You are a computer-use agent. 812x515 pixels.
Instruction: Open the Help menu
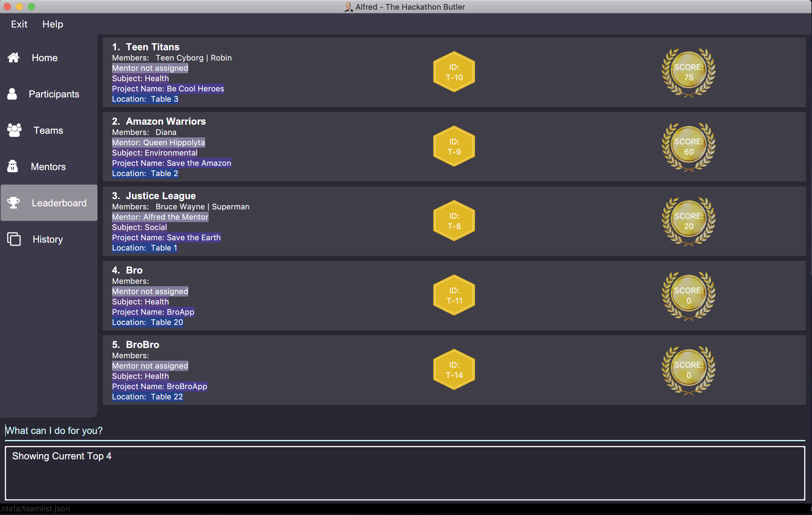(53, 24)
